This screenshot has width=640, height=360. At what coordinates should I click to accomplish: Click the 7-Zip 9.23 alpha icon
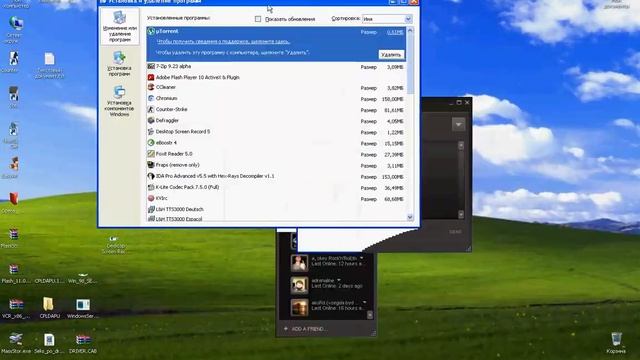151,66
